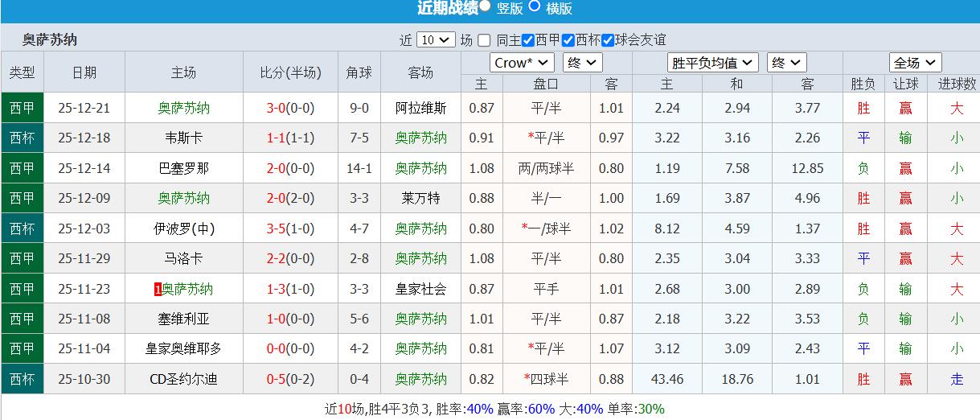Viewport: 980px width, 420px height.
Task: Click the 近期战绩 heading
Action: [447, 8]
